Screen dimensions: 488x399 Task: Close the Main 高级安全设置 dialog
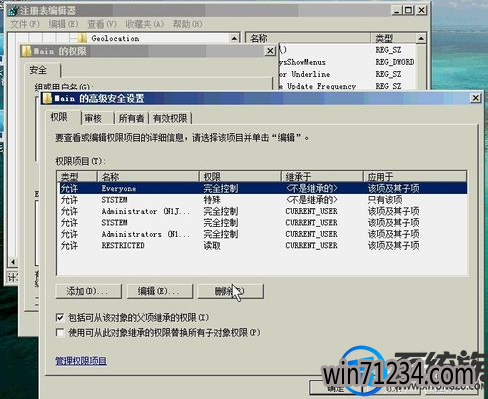475,98
